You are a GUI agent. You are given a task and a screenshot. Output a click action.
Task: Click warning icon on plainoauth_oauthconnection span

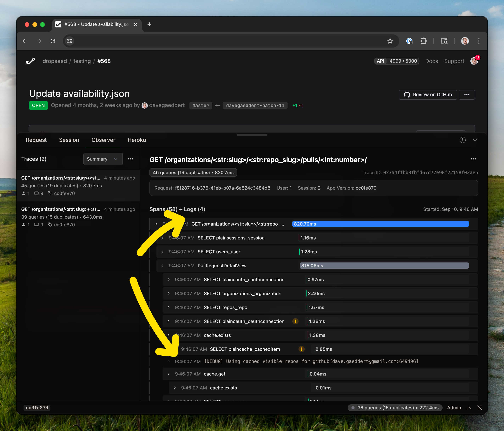[x=295, y=321]
